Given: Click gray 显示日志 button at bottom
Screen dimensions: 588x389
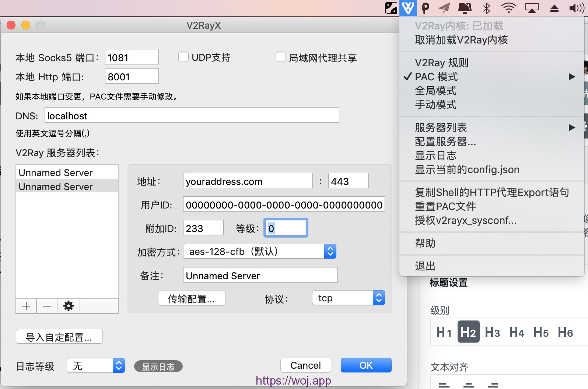Looking at the screenshot, I should pyautogui.click(x=158, y=367).
